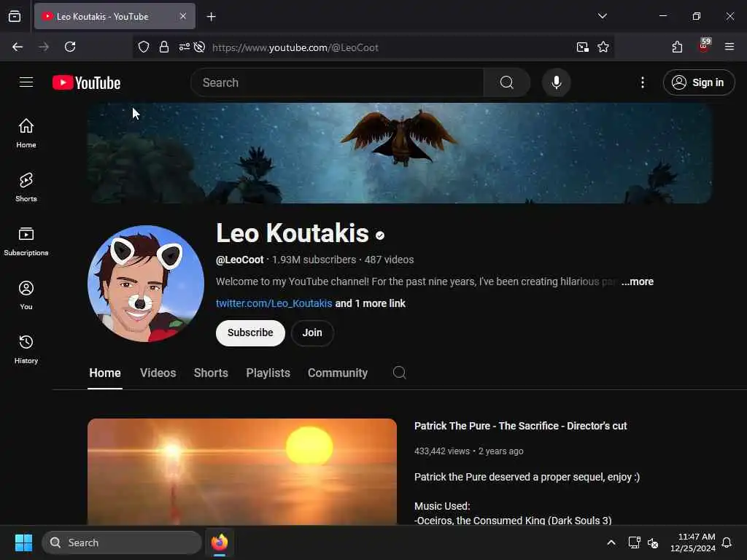Click '433,442 views' text
This screenshot has height=560, width=747.
(x=441, y=451)
